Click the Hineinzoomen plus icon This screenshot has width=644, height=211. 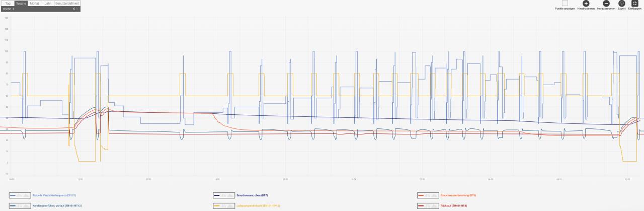[585, 4]
